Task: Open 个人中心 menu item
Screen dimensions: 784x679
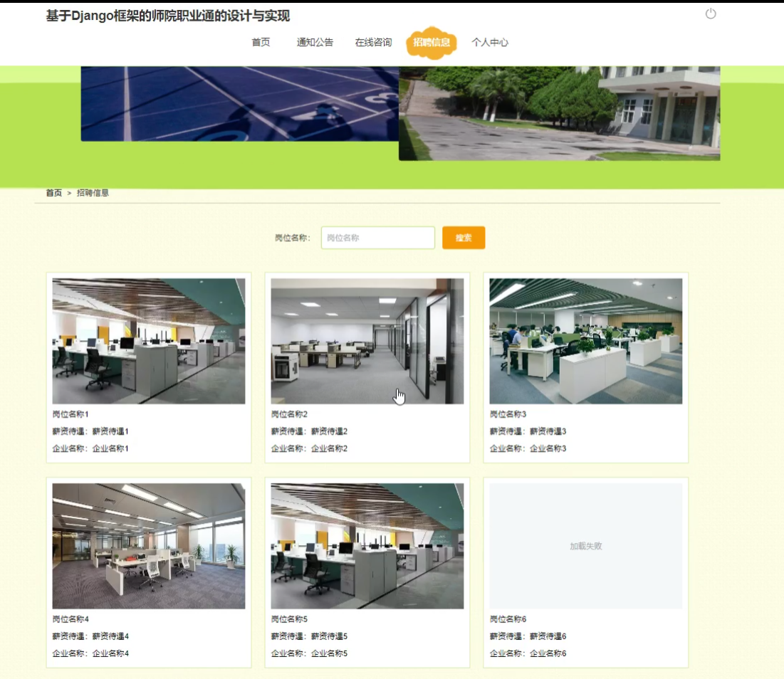Action: tap(490, 43)
